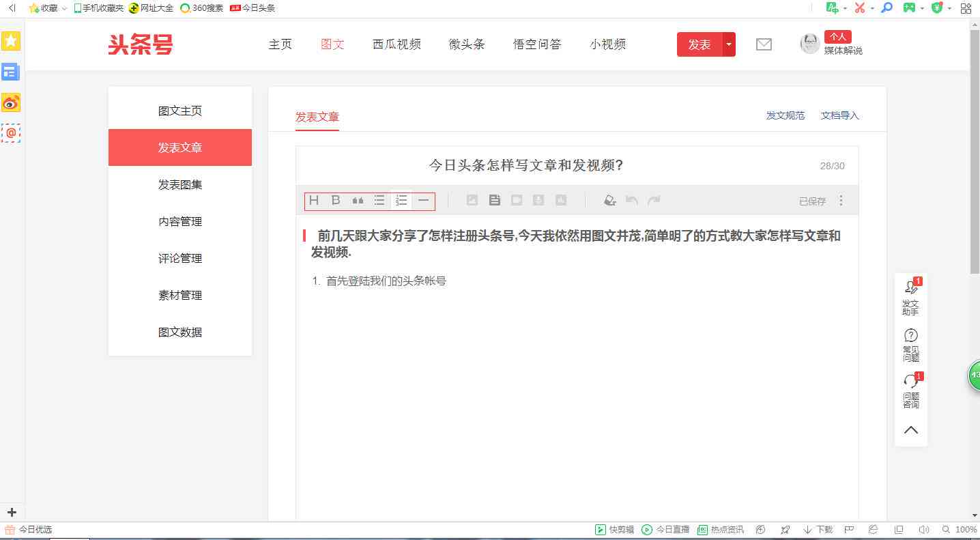Click the user avatar picture
The image size is (980, 540).
(809, 44)
